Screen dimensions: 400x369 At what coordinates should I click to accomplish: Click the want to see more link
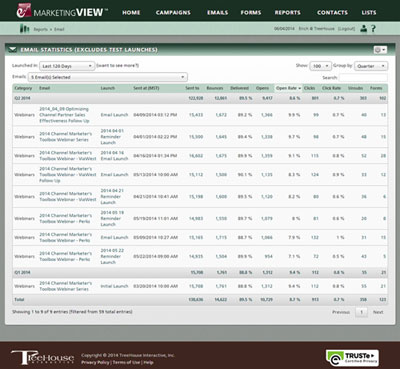(118, 66)
